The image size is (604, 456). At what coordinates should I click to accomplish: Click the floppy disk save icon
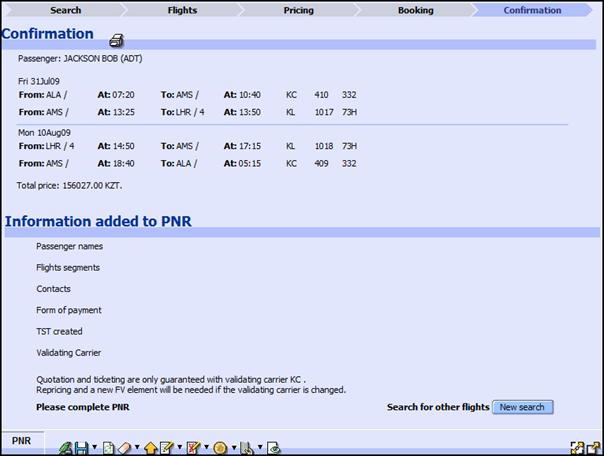click(80, 448)
